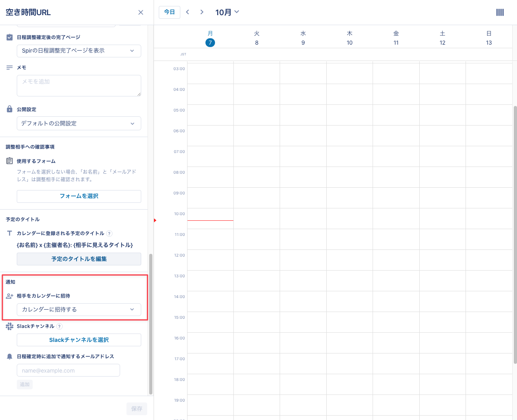Go to next week arrow
The image size is (517, 420).
pyautogui.click(x=202, y=12)
